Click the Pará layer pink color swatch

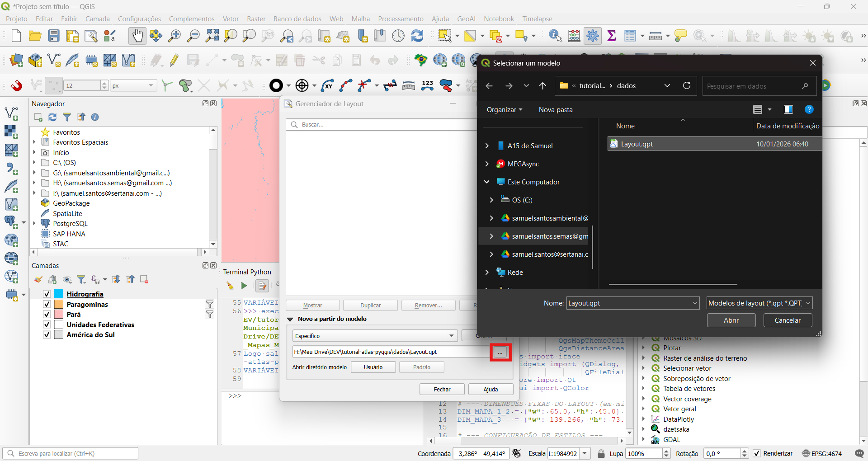(59, 315)
